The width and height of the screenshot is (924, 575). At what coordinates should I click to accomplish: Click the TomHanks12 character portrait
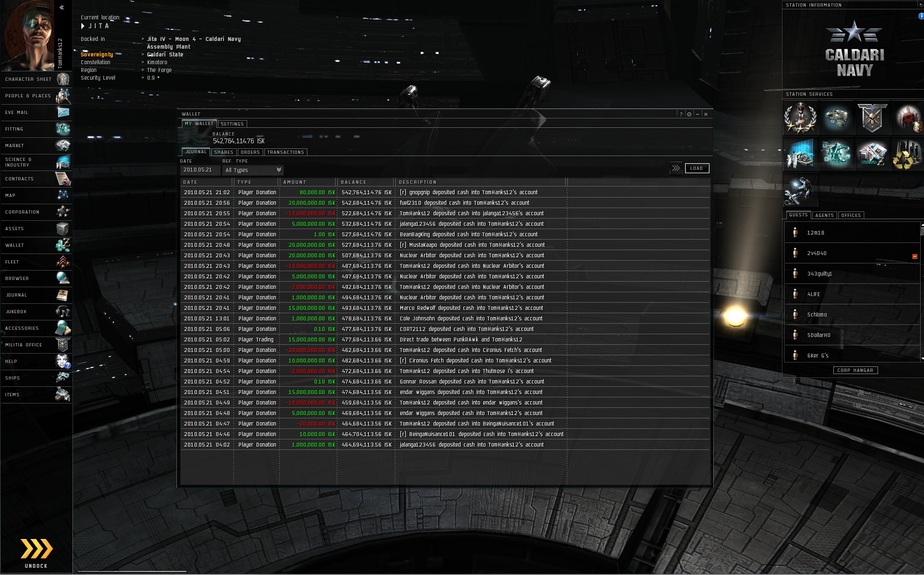29,35
